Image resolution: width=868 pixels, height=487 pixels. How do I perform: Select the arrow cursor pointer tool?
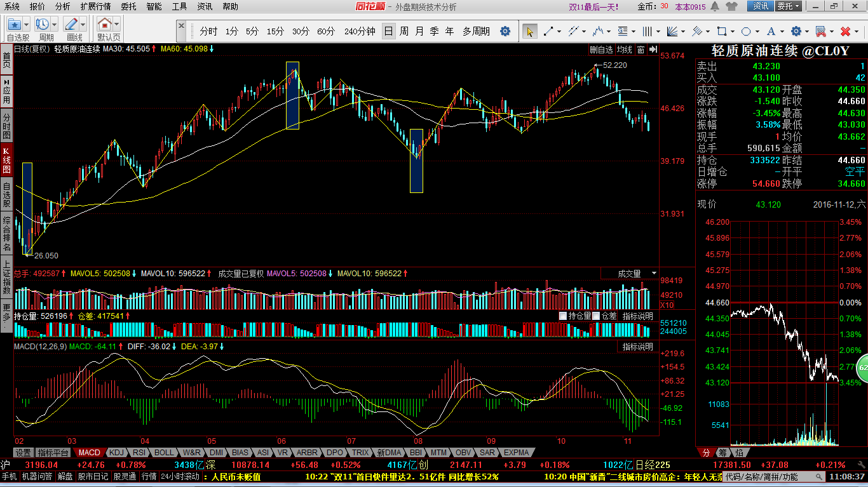pyautogui.click(x=529, y=31)
